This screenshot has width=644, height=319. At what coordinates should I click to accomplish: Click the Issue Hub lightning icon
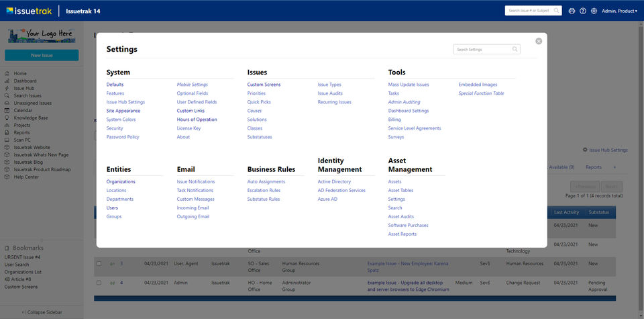point(7,89)
